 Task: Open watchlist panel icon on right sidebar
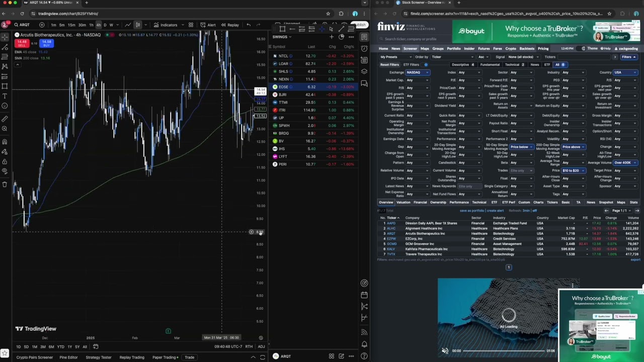(364, 37)
